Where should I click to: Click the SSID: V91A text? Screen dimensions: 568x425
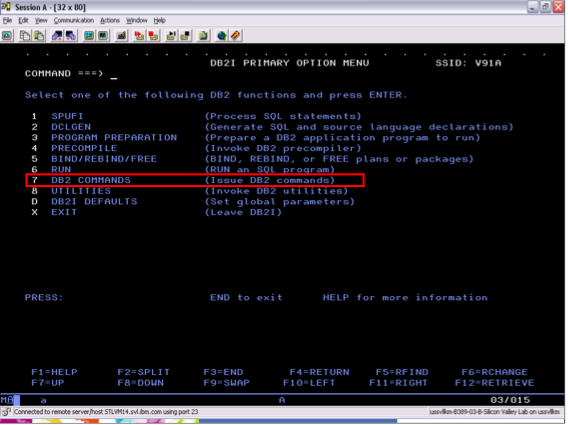point(468,63)
